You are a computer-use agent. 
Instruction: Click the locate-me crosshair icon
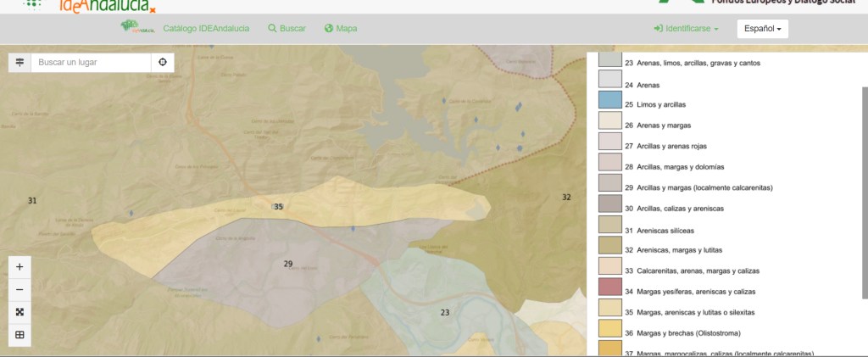tap(163, 62)
